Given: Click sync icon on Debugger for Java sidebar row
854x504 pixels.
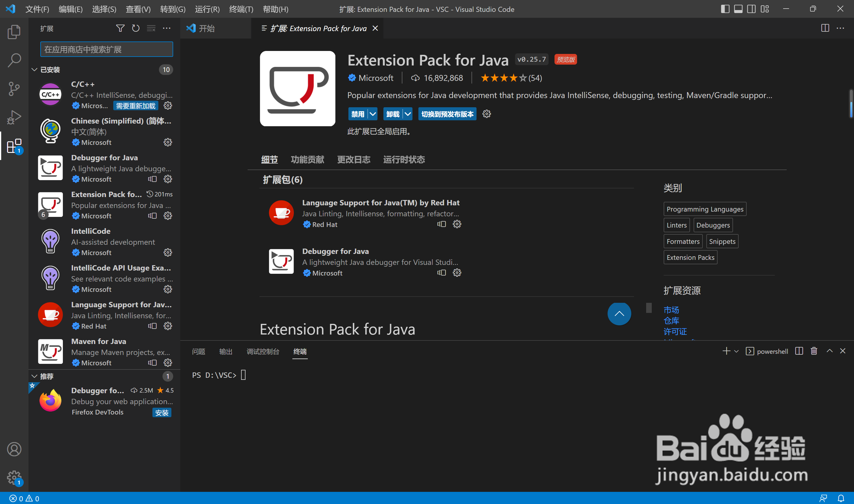Looking at the screenshot, I should coord(152,179).
